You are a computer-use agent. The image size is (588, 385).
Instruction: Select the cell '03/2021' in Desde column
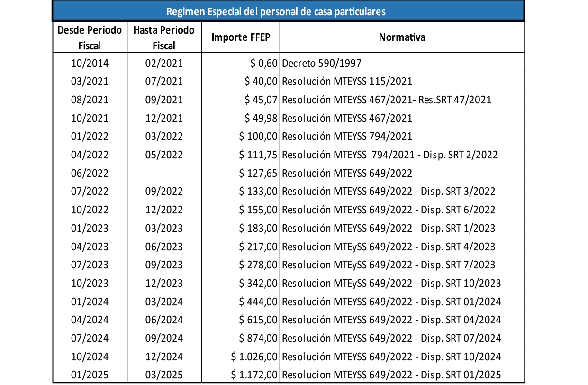(90, 81)
